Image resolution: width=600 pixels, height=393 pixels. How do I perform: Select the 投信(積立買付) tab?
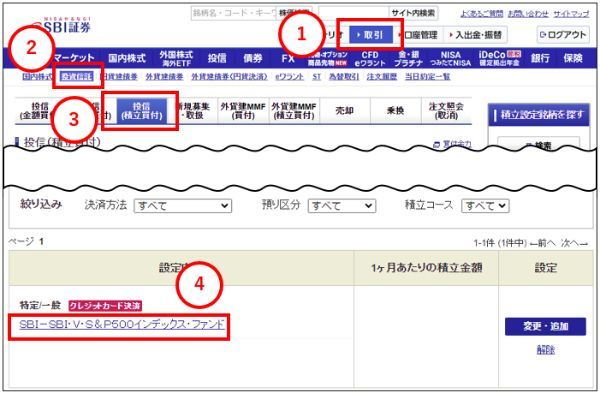[142, 111]
